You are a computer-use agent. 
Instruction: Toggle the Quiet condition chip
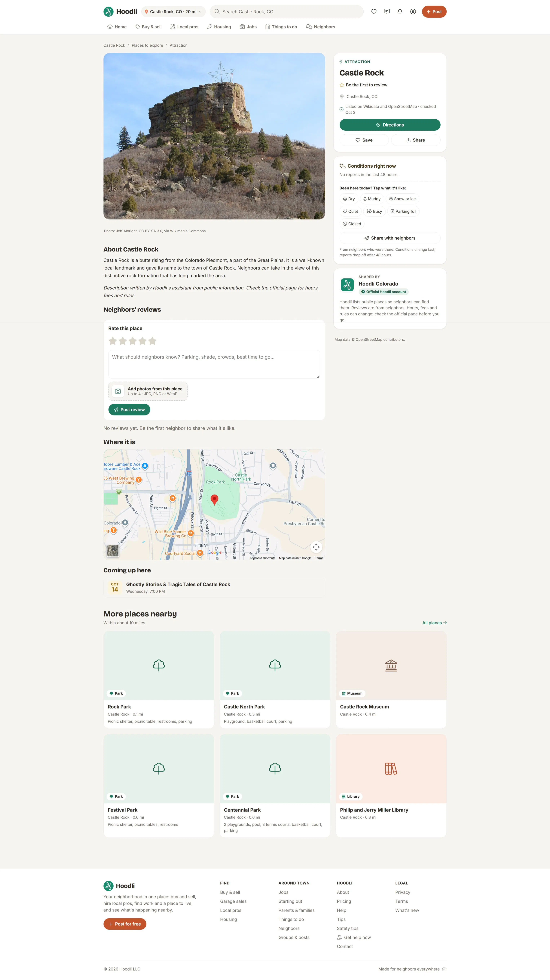(350, 211)
